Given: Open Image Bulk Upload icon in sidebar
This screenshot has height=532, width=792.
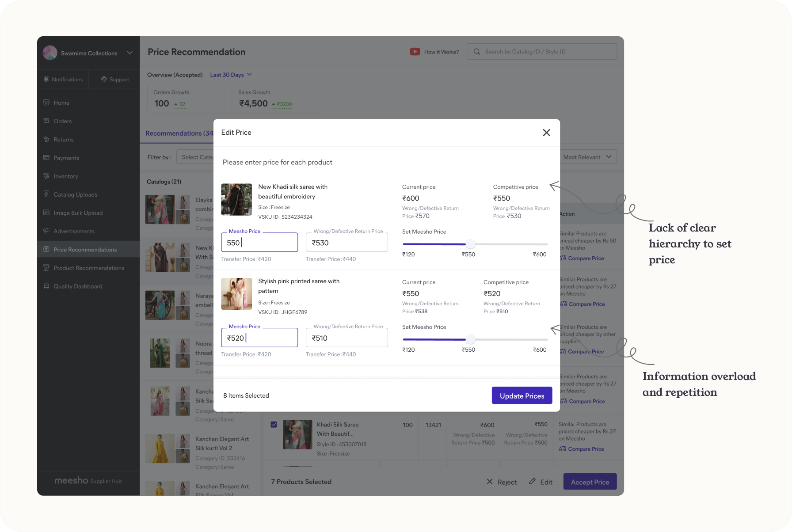Looking at the screenshot, I should tap(46, 213).
